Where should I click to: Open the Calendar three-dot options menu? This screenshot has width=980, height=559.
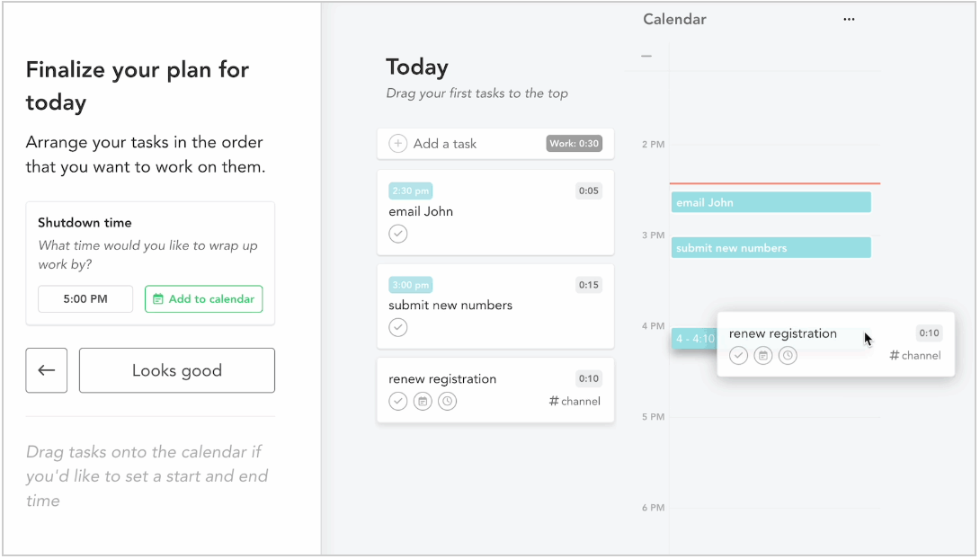(x=849, y=20)
